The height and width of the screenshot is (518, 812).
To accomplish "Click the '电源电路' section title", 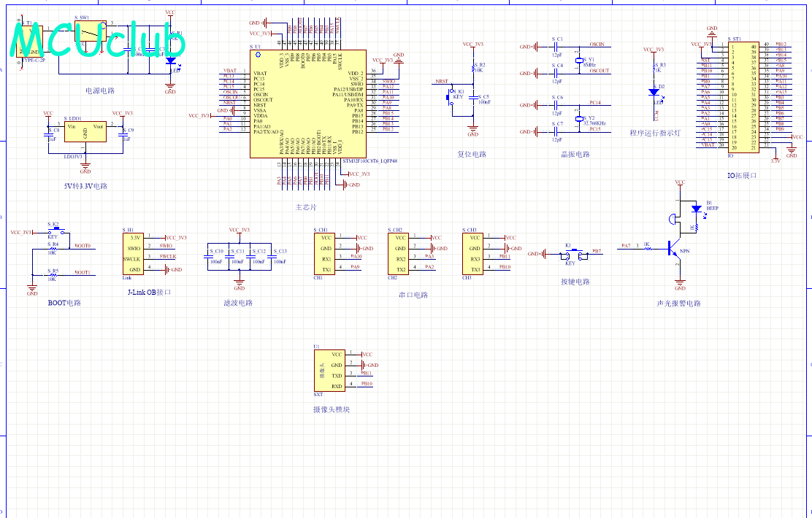I will 100,90.
